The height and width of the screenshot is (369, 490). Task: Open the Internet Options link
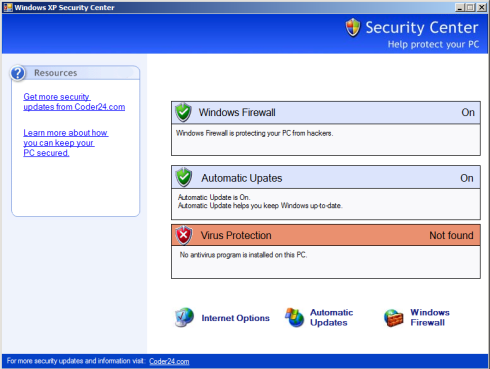(x=235, y=318)
